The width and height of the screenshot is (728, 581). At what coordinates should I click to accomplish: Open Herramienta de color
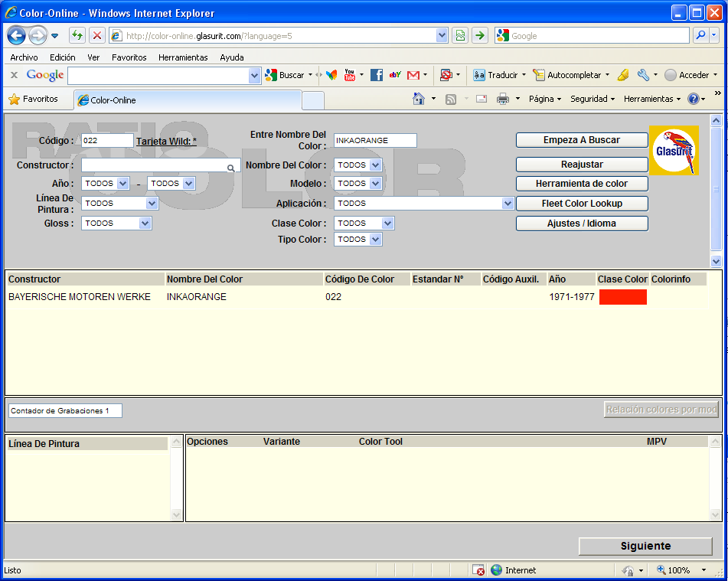coord(582,184)
